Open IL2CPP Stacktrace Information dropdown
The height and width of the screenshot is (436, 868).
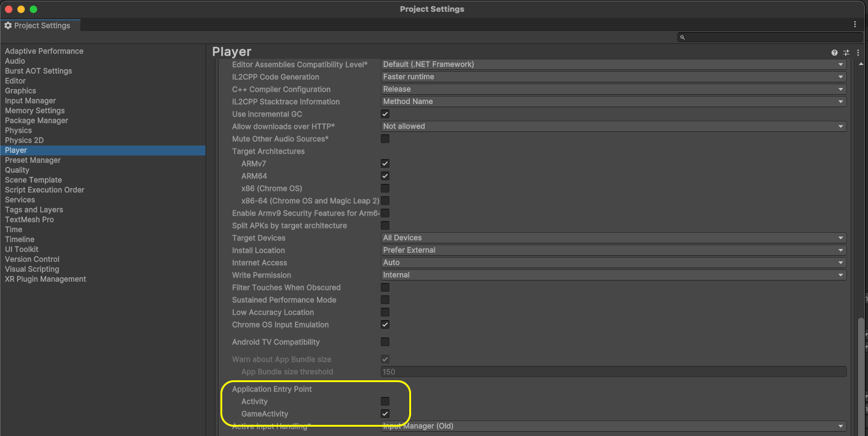(613, 102)
